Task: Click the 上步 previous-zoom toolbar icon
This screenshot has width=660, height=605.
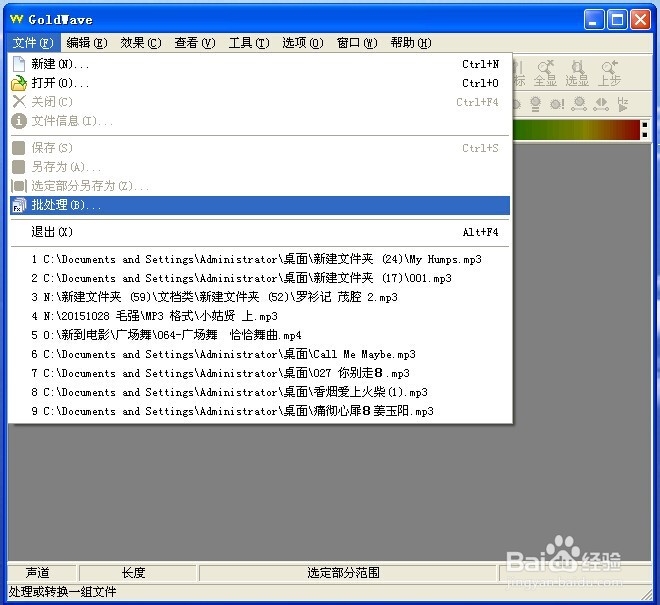Action: pyautogui.click(x=609, y=73)
